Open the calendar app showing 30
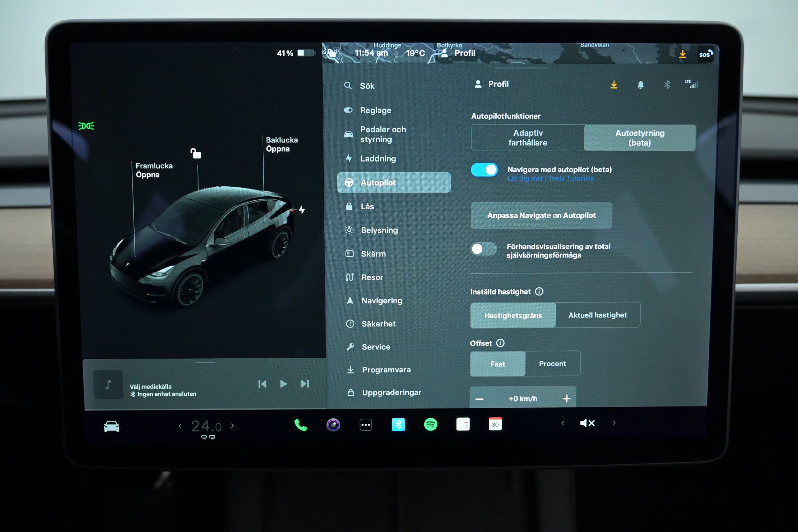Screen dimensions: 798x532 pos(495,424)
